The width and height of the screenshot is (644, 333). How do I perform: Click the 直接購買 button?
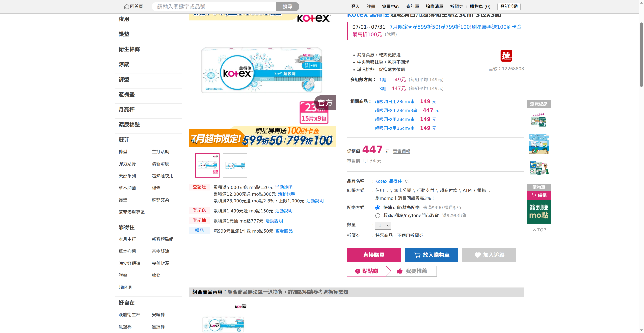point(373,255)
